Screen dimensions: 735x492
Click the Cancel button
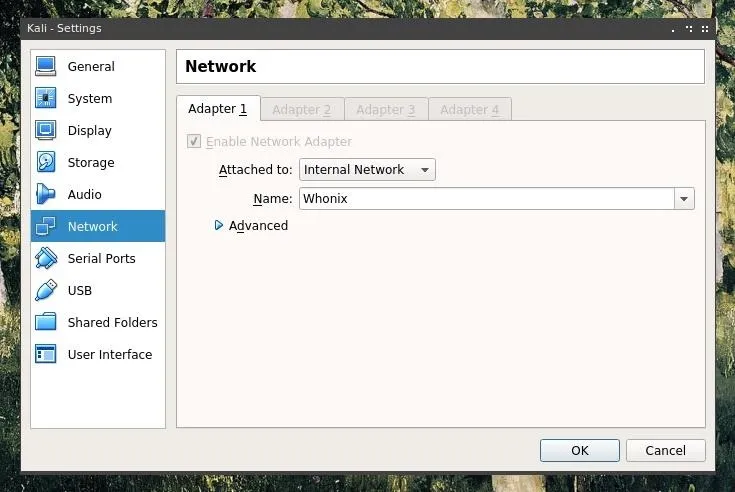(666, 450)
